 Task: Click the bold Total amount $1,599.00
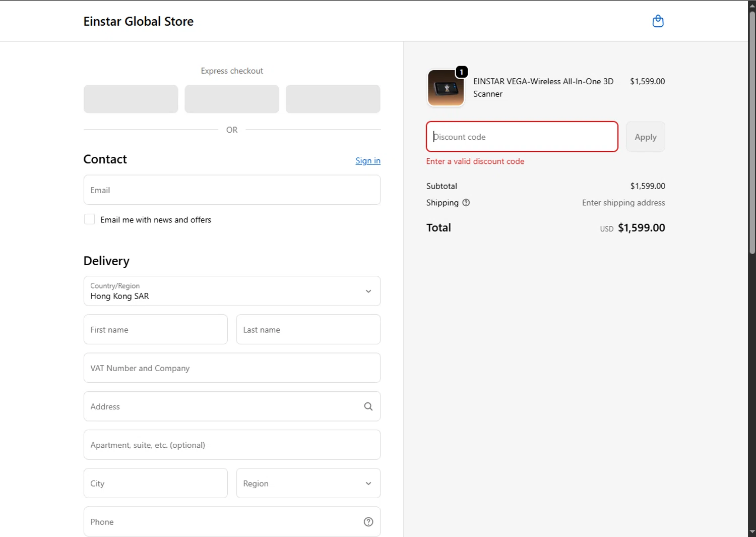click(642, 228)
